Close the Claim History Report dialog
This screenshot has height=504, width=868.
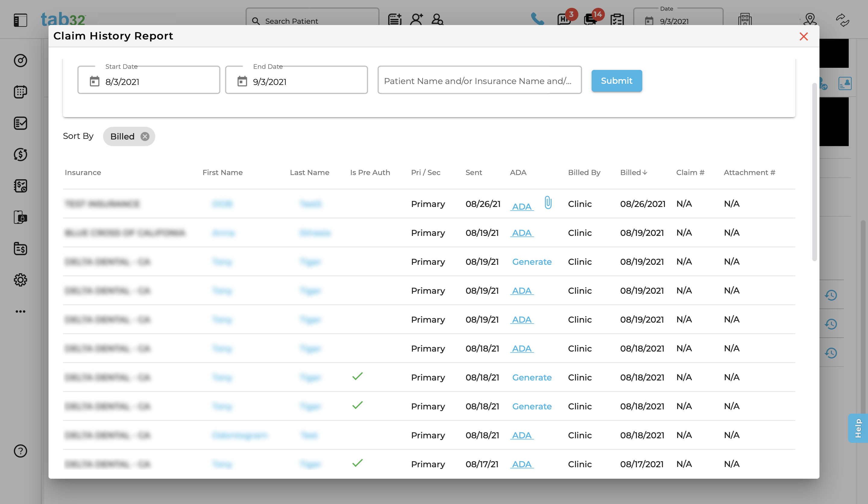[803, 36]
